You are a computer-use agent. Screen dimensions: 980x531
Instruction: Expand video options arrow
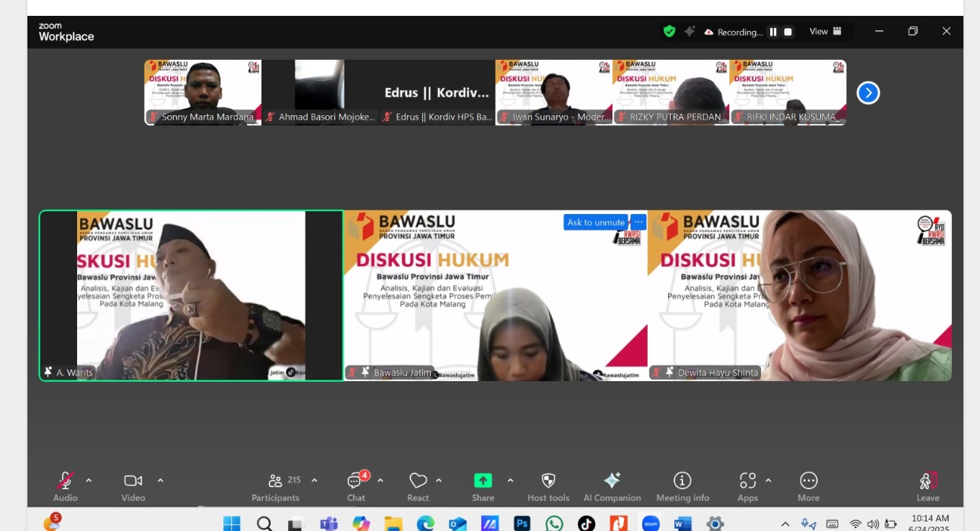click(160, 481)
